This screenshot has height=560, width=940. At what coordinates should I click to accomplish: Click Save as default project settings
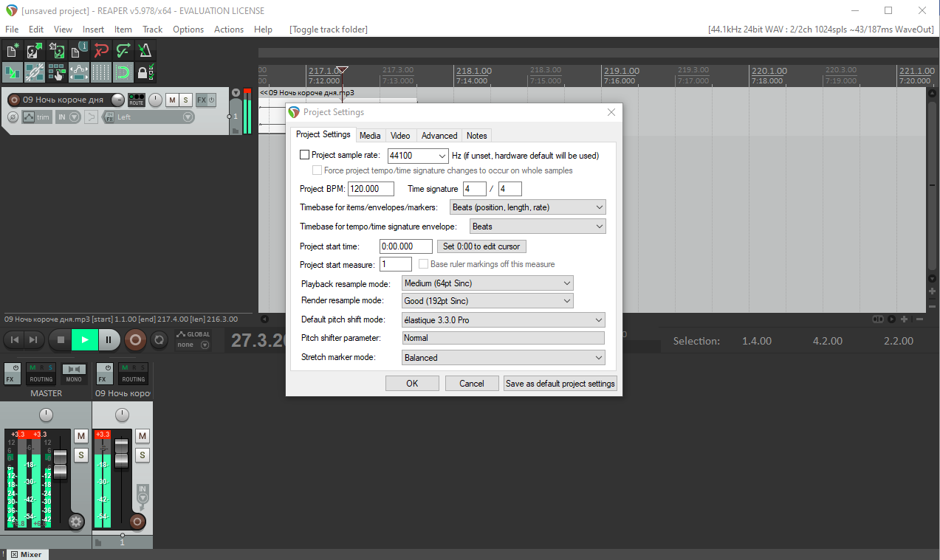(560, 383)
